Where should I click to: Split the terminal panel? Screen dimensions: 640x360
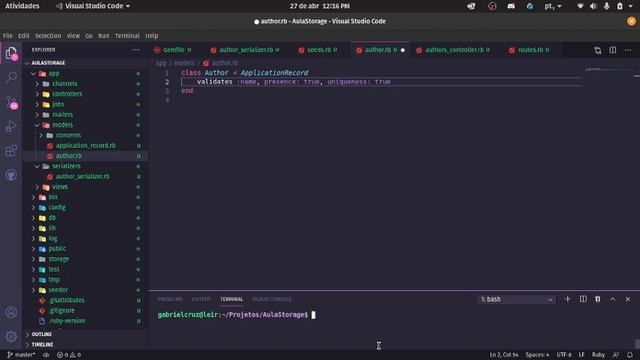(x=583, y=299)
